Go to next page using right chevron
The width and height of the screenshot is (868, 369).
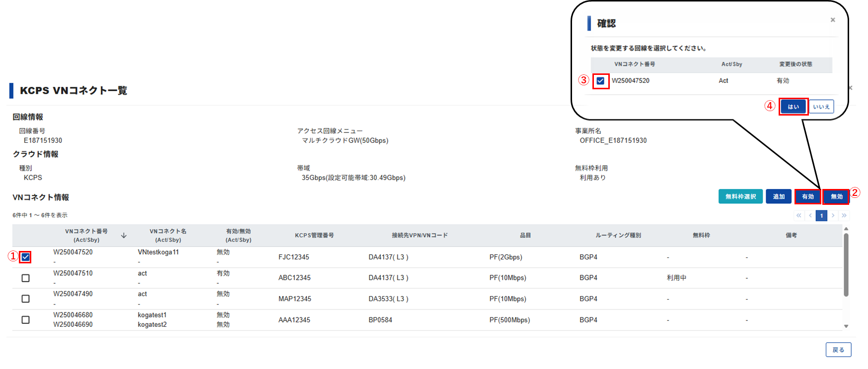coord(833,216)
